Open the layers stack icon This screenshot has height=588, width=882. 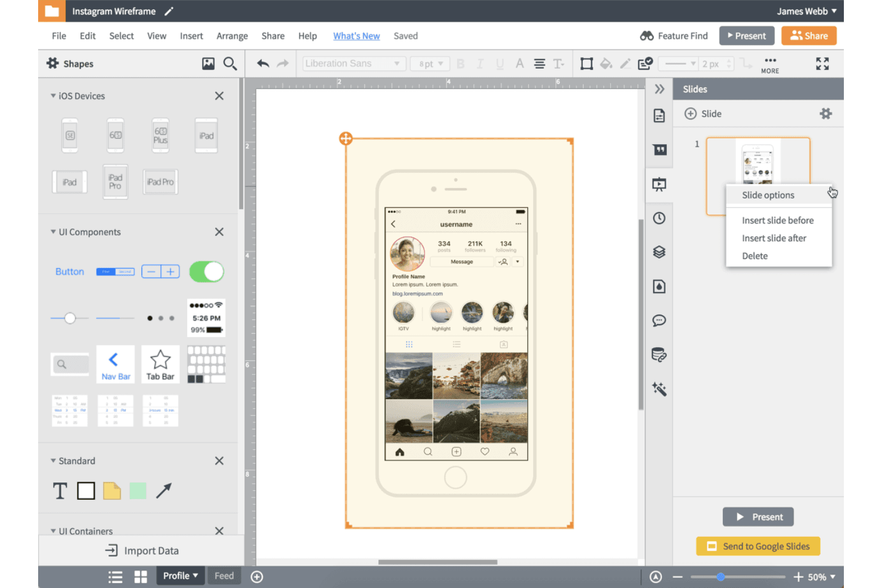pyautogui.click(x=659, y=252)
